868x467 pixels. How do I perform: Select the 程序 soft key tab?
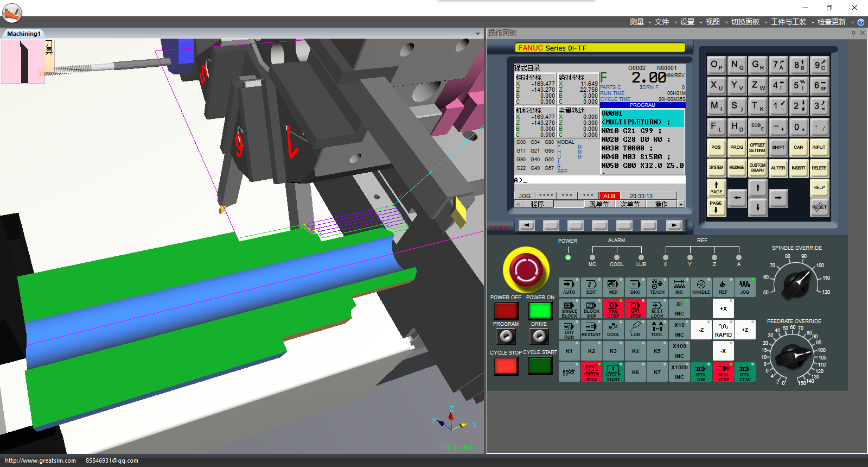(x=537, y=204)
